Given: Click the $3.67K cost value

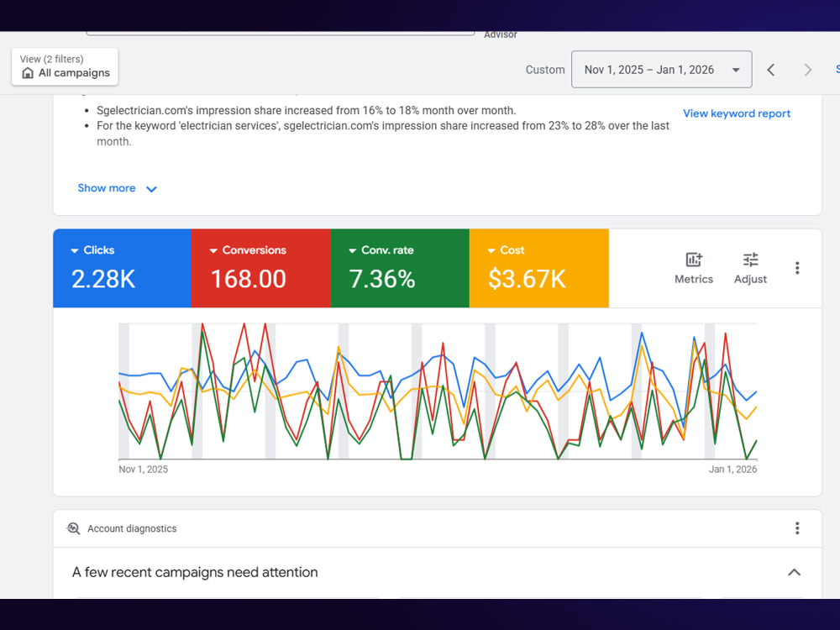Looking at the screenshot, I should [527, 279].
